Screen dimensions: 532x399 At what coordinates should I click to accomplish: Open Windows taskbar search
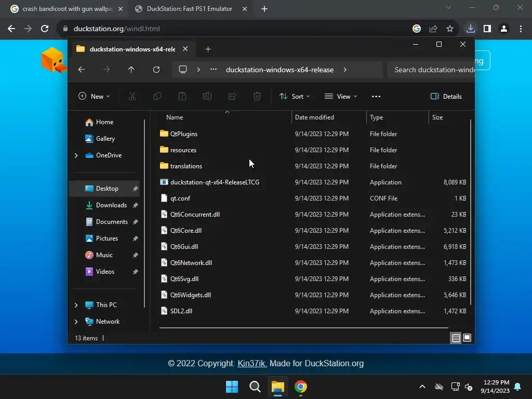click(255, 387)
